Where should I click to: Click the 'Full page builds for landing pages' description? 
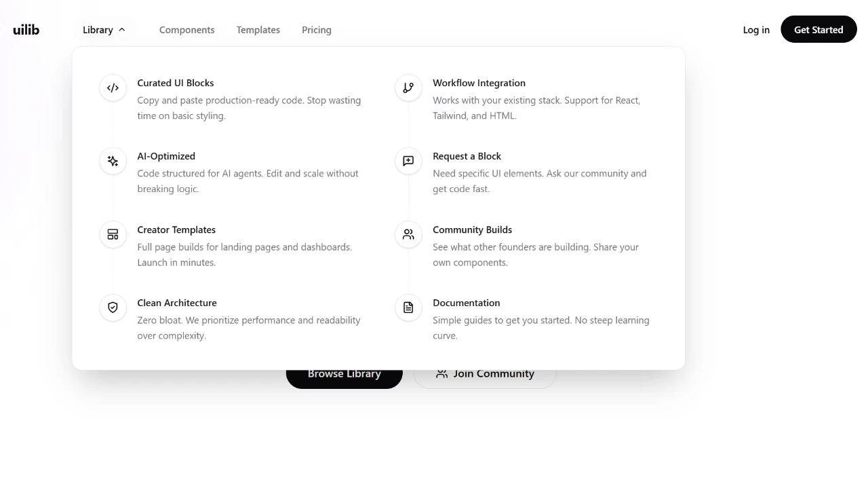tap(245, 255)
